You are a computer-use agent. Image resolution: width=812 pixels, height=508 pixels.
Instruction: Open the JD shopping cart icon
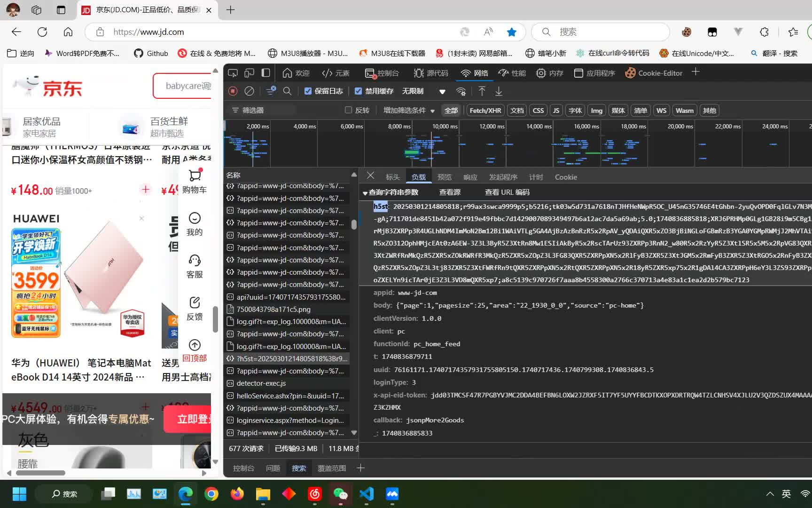pyautogui.click(x=195, y=176)
